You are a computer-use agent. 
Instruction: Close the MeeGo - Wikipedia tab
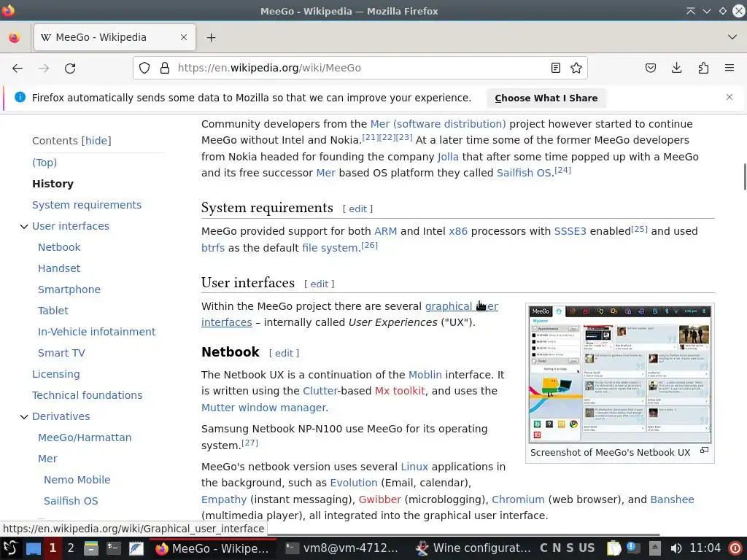pos(183,37)
